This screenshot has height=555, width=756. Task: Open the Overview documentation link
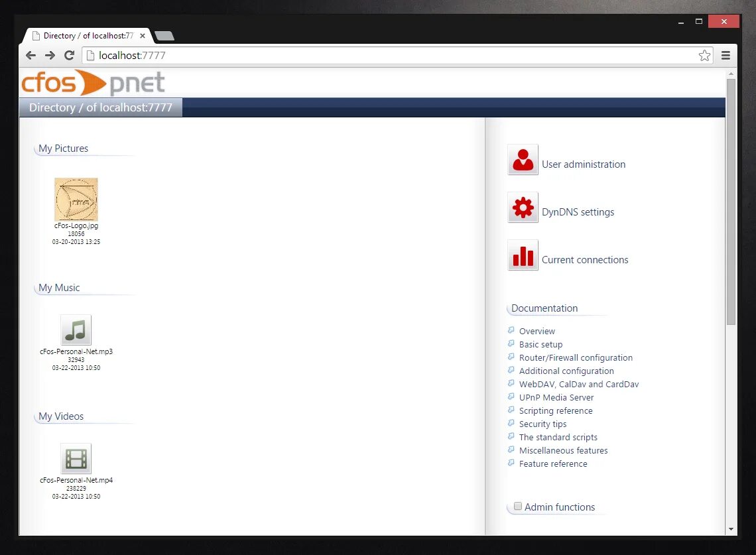537,332
